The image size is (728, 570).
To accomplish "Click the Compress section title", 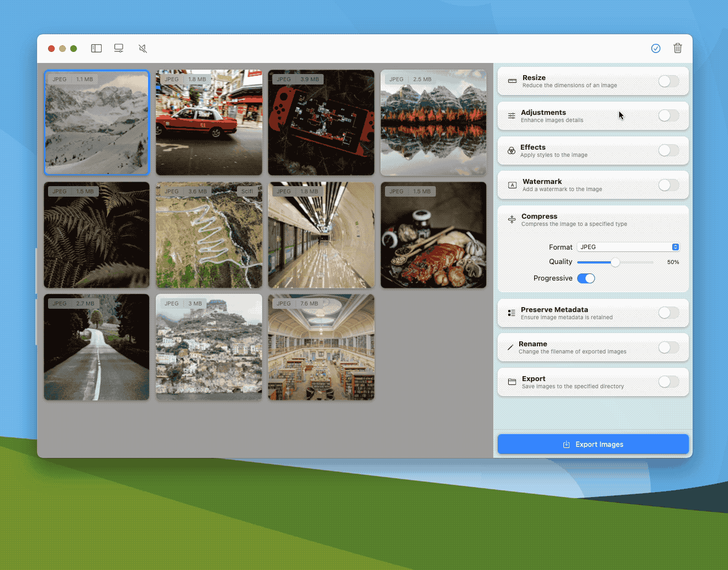I will [539, 217].
